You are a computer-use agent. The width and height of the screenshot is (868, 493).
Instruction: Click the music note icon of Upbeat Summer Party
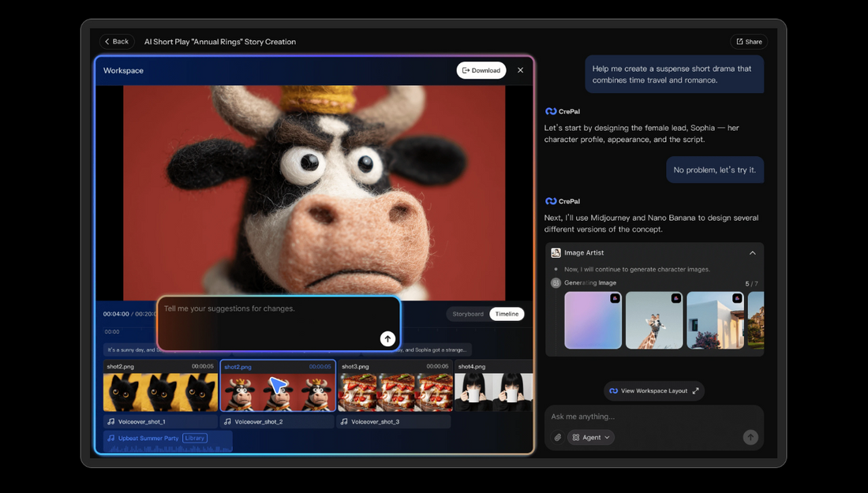coord(111,439)
